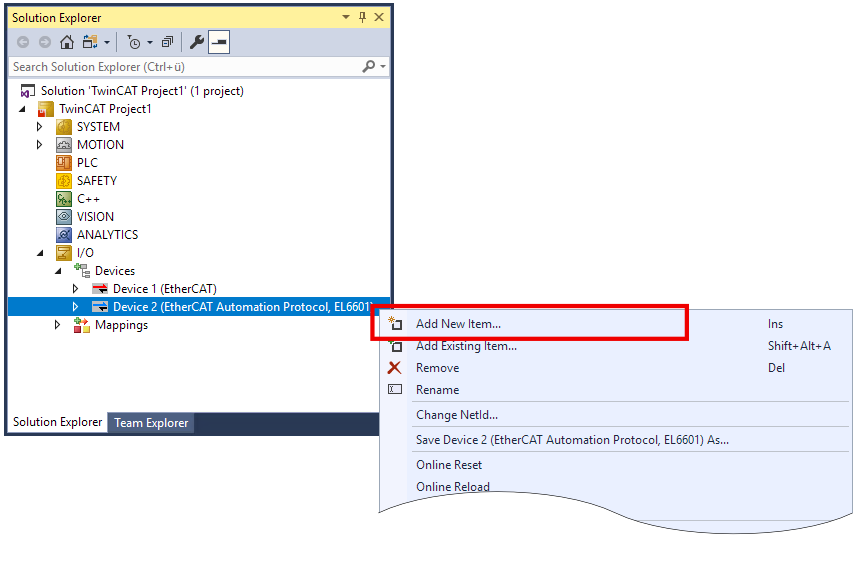Expand the Mappings tree node
This screenshot has width=856, height=567.
pyautogui.click(x=58, y=325)
